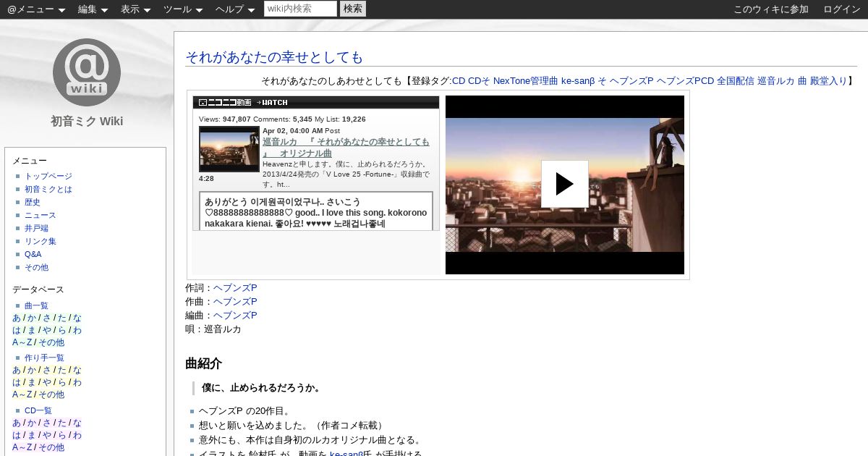The height and width of the screenshot is (456, 868).
Task: Click the ヘブンズPCD tag link
Action: point(685,81)
